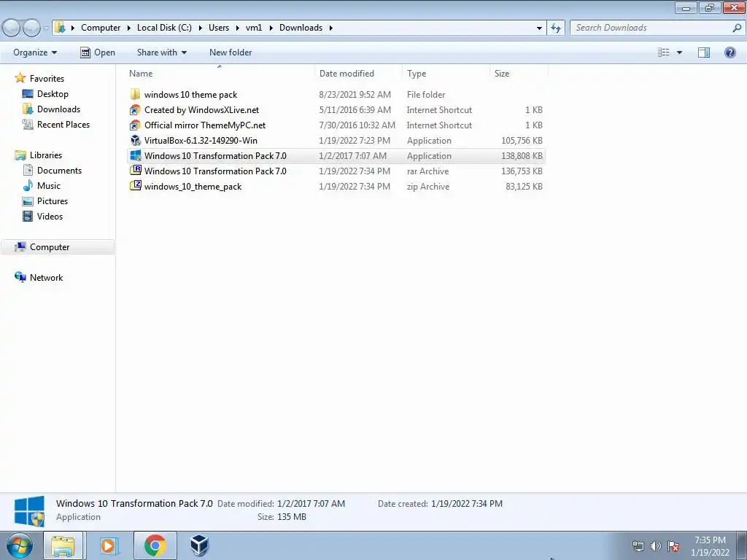Click the New folder button
This screenshot has height=560, width=747.
click(x=231, y=52)
